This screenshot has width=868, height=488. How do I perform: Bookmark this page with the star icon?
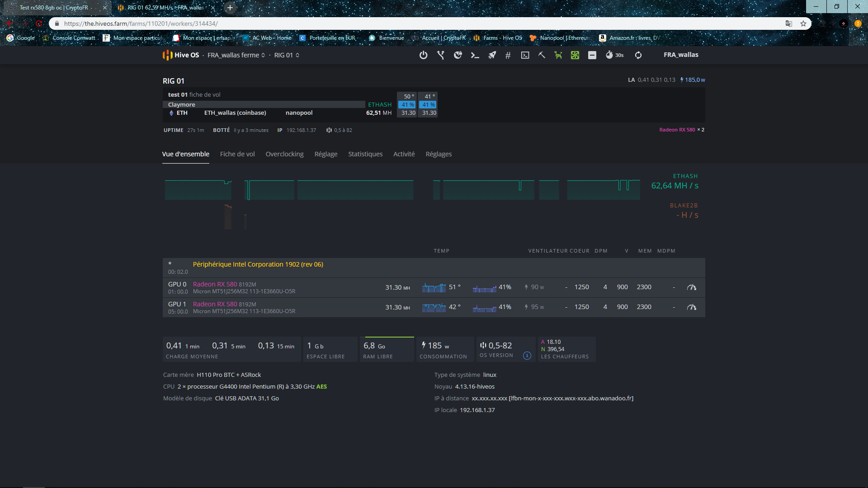point(803,23)
